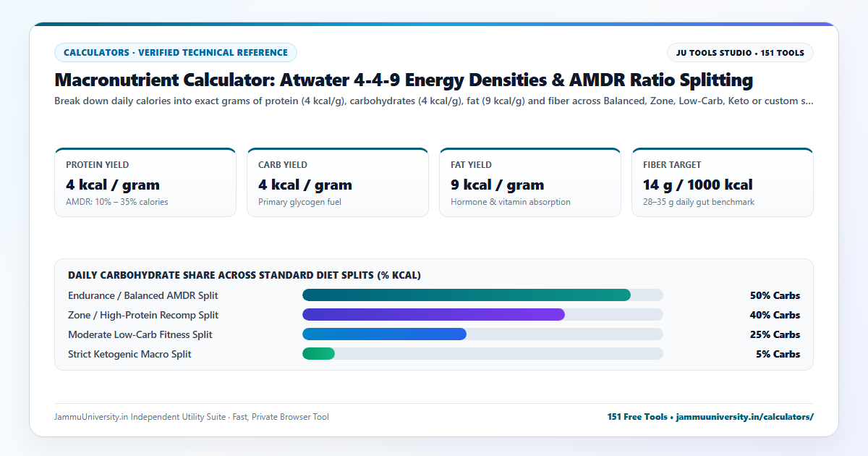Open the Protein Yield card
The height and width of the screenshot is (456, 868).
point(145,182)
